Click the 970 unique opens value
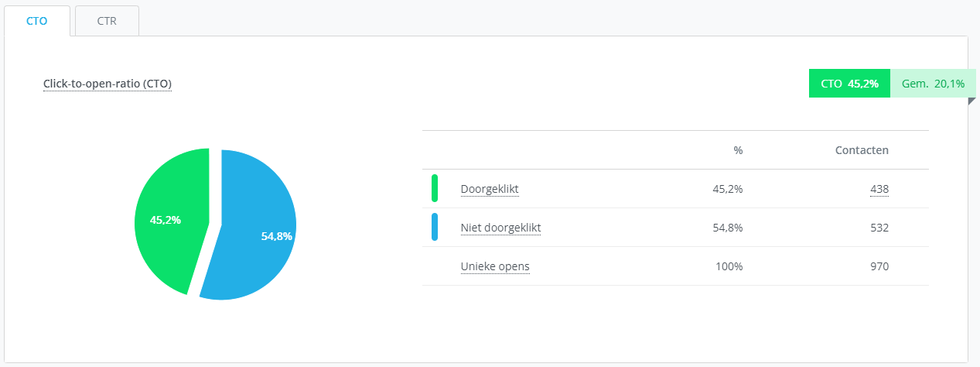This screenshot has width=980, height=367. coord(879,266)
